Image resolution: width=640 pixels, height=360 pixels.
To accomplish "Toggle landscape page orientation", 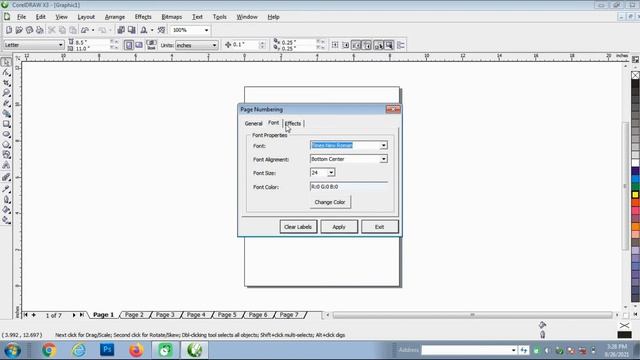I will (x=139, y=45).
